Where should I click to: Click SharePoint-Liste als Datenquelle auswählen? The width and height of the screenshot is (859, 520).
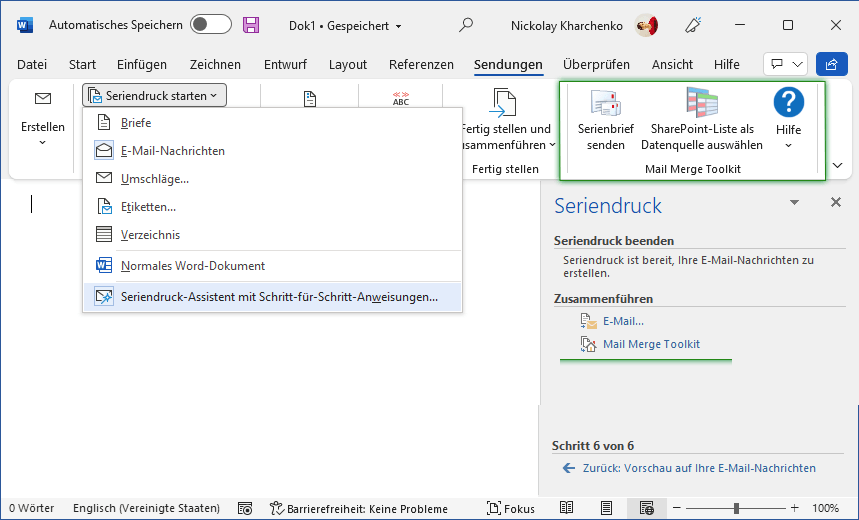702,121
